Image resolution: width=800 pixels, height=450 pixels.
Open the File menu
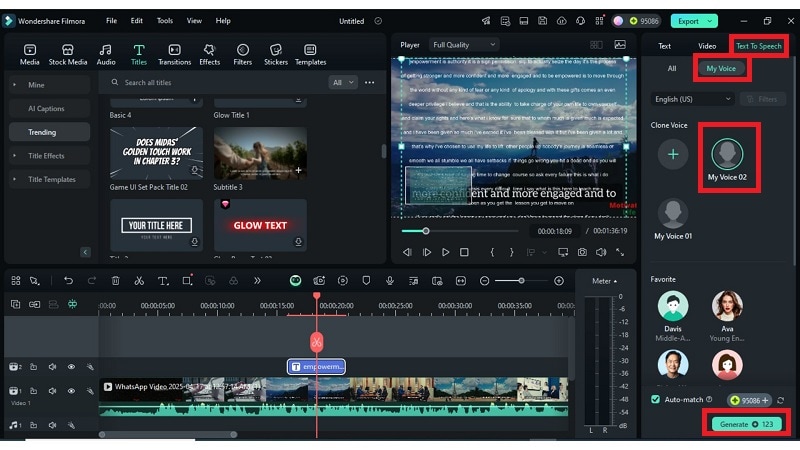[111, 21]
